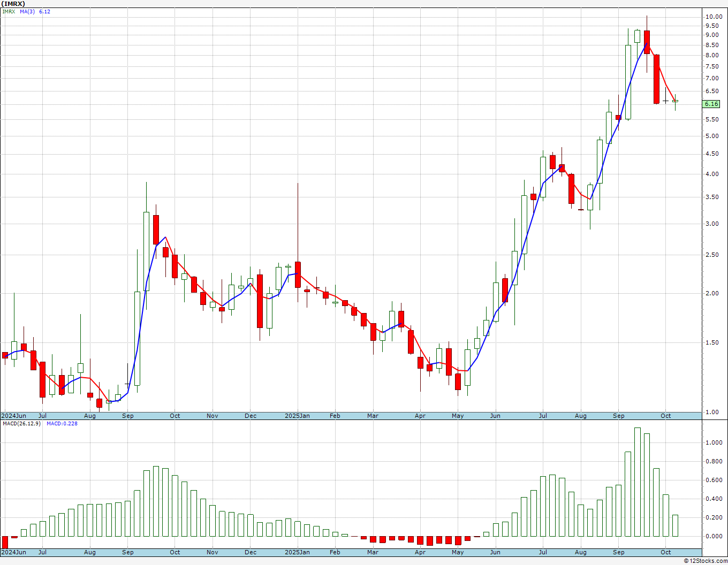Click Dec on the MACD panel date axis
Image resolution: width=728 pixels, height=565 pixels.
pyautogui.click(x=251, y=552)
